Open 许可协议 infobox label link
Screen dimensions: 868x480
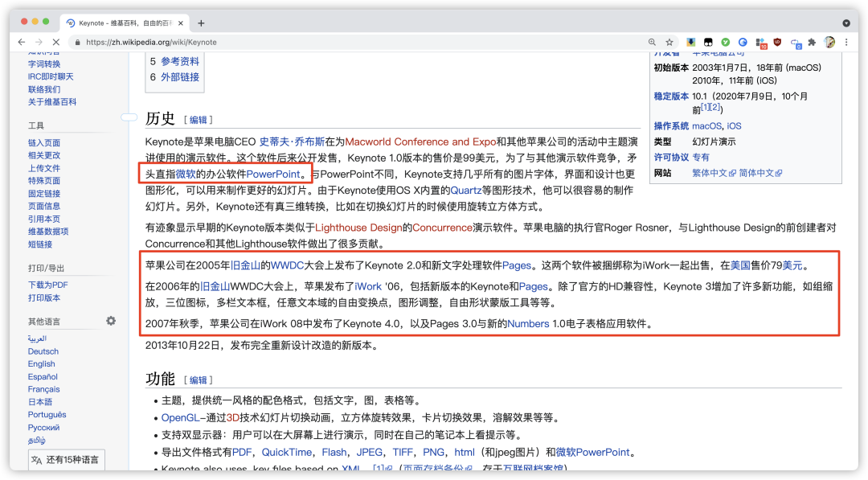click(671, 158)
